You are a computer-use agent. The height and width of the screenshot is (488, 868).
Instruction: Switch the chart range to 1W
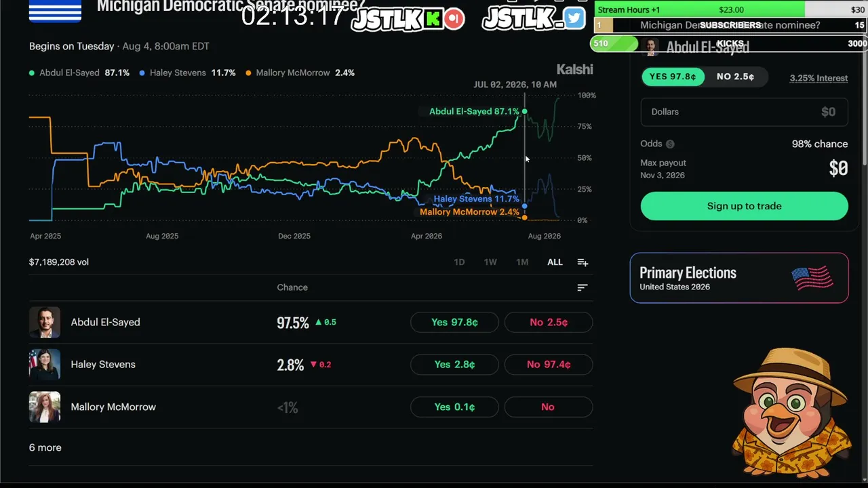tap(490, 262)
